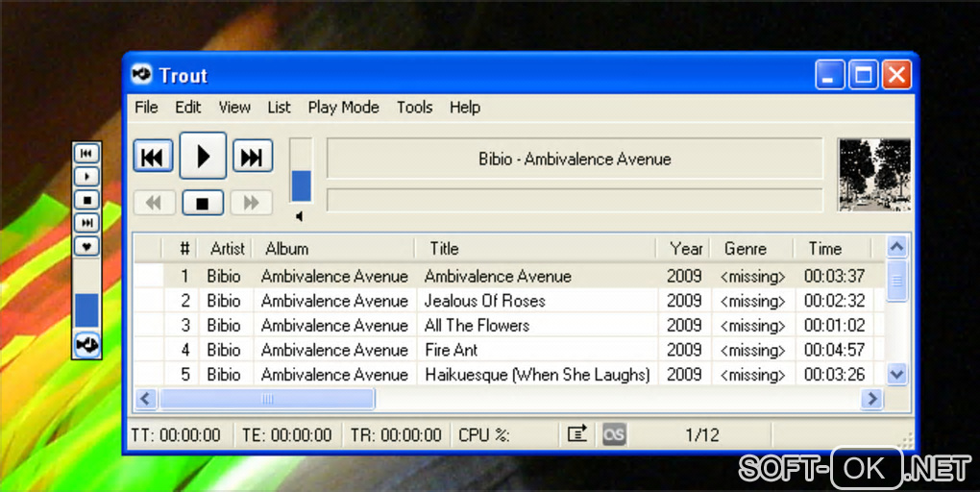Minimize the Trout window
Screen dimensions: 980x492
click(x=829, y=75)
